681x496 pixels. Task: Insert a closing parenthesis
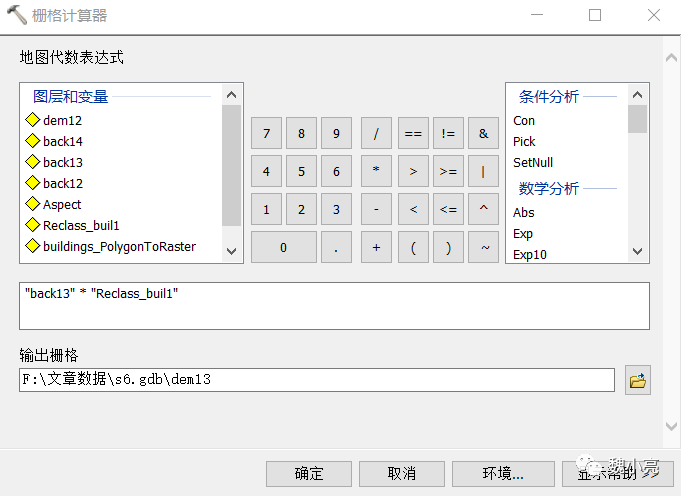448,247
